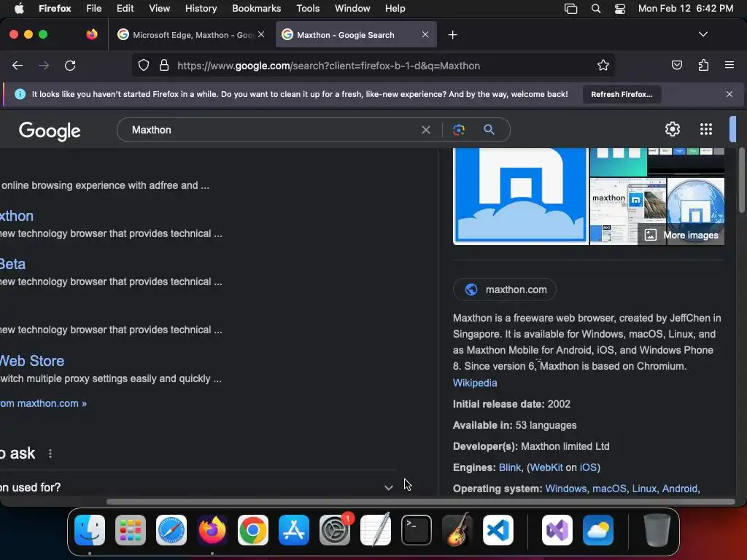Open the maxthon.com website chip
Viewport: 747px width, 560px height.
coord(505,289)
